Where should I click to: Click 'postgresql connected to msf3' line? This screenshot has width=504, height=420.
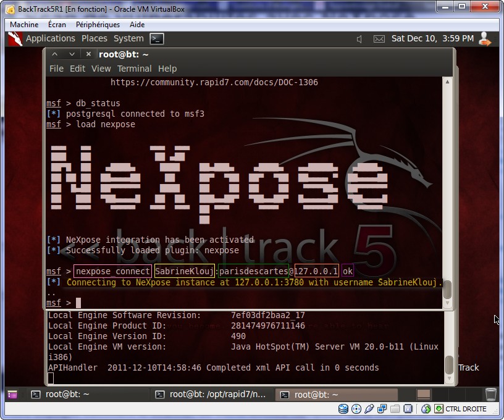tap(135, 114)
